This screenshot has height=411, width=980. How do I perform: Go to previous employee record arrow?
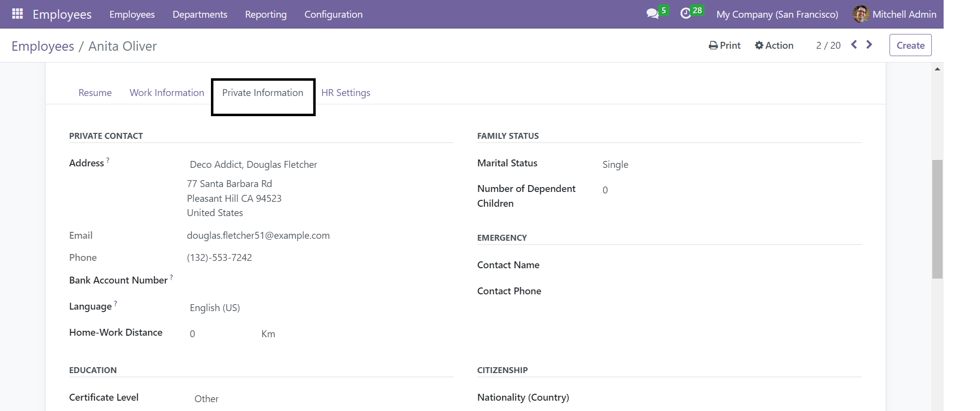pos(854,45)
